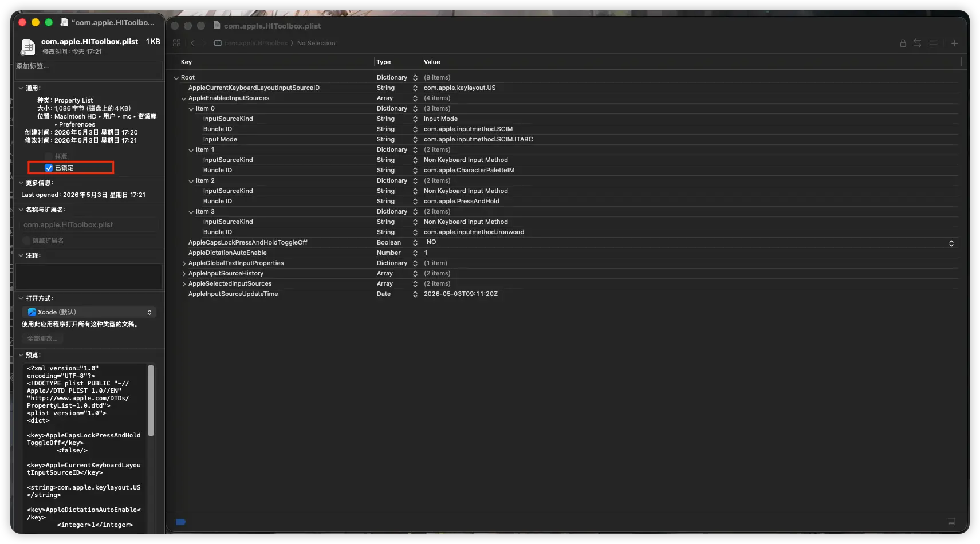Screen dimensions: 980x544
Task: Open type selector for AppleCurrentKeyboardLayoutInputSourceID
Action: tap(415, 88)
